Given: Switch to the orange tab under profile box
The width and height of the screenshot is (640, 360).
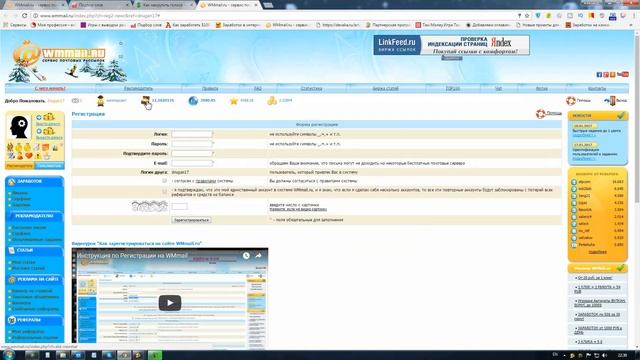Looking at the screenshot, I should 20,166.
